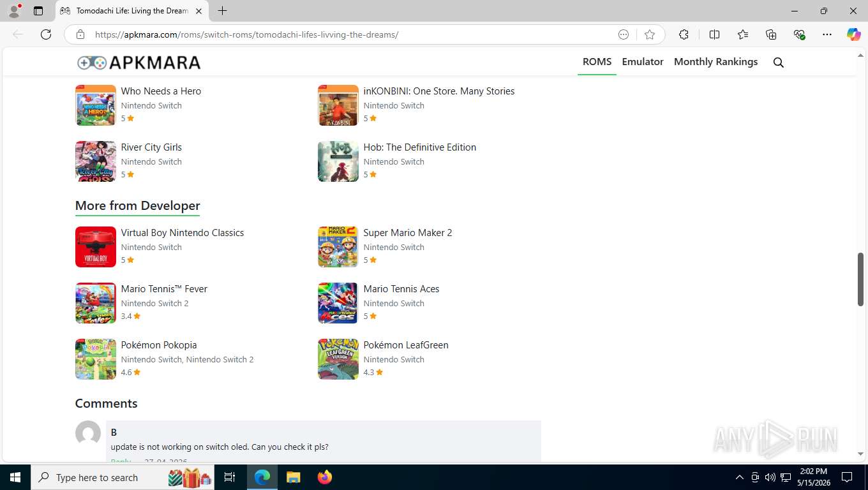Viewport: 868px width, 490px height.
Task: Click the APKMARA site logo
Action: 138,63
